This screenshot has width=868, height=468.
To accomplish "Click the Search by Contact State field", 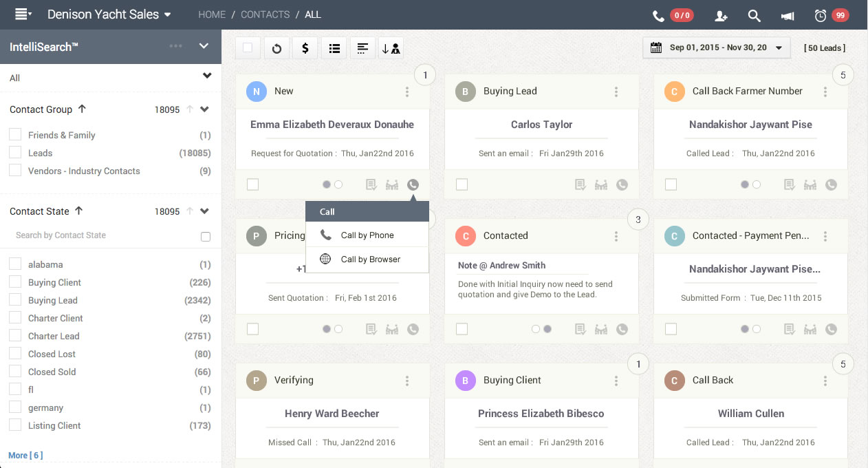I will point(103,235).
